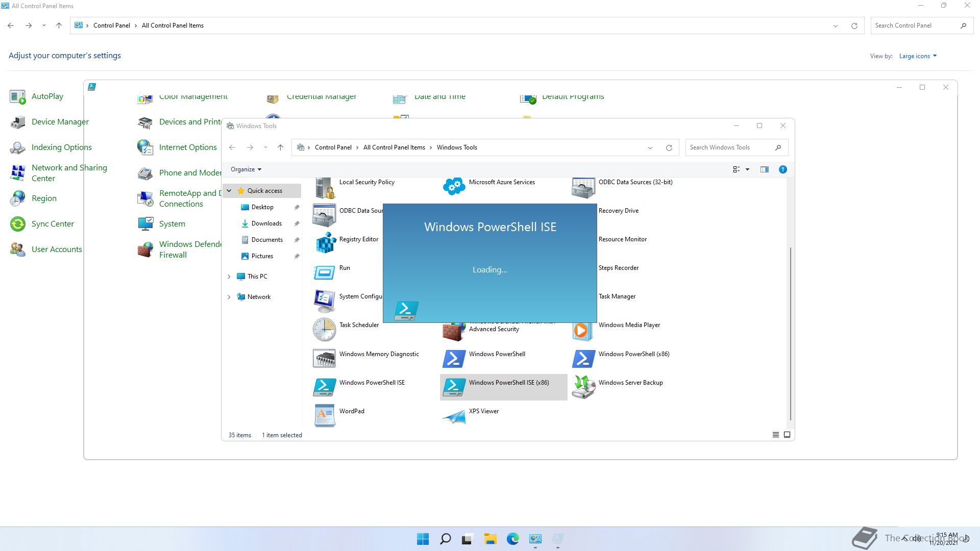Refresh the All Control Panel Items window
Screen dimensions: 980x551
pyautogui.click(x=854, y=26)
